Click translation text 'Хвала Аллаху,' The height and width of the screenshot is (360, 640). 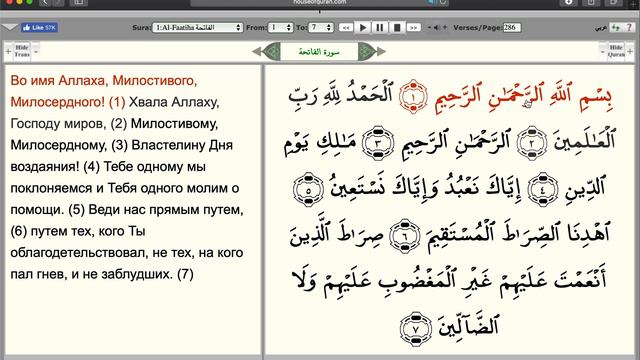(x=174, y=102)
